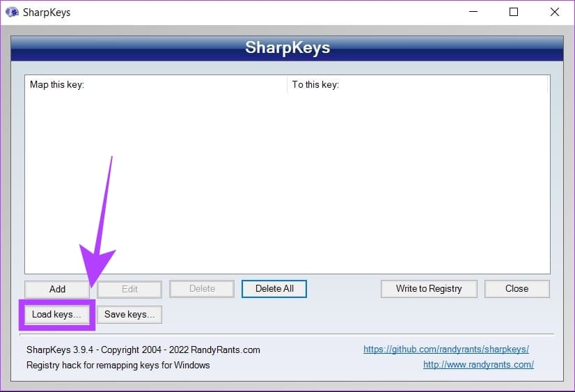Select the 'To this key:' column header
This screenshot has width=575, height=392.
(x=417, y=85)
